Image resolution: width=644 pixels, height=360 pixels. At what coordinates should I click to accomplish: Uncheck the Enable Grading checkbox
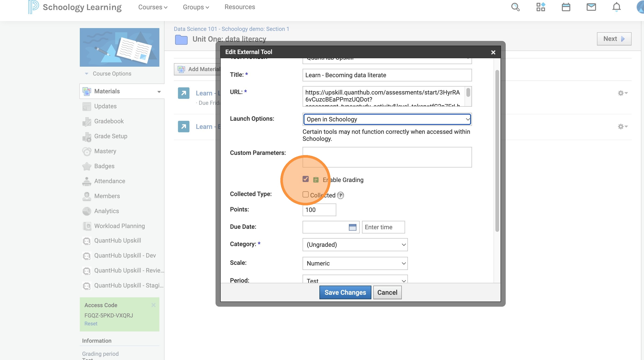pyautogui.click(x=305, y=179)
